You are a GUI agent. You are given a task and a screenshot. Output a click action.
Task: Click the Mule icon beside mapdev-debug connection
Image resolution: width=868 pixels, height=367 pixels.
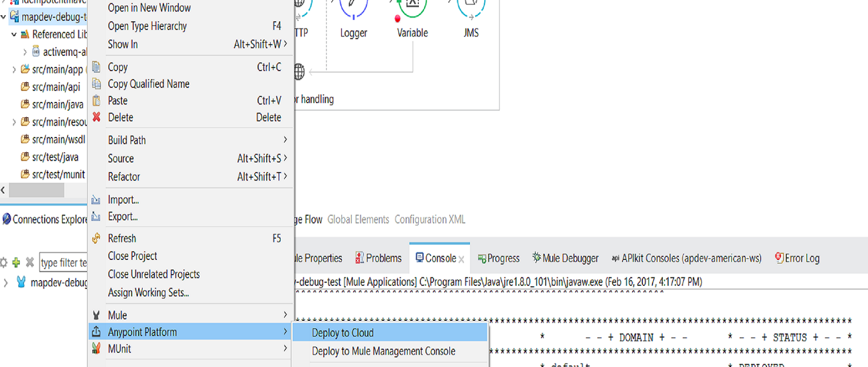tap(21, 282)
